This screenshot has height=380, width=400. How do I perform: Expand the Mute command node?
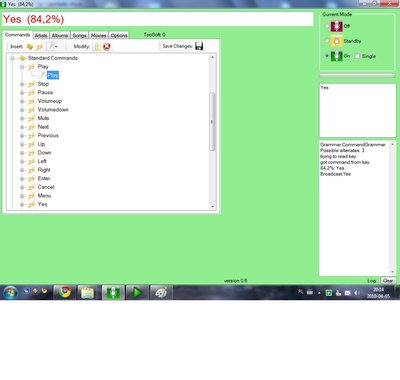[x=22, y=119]
